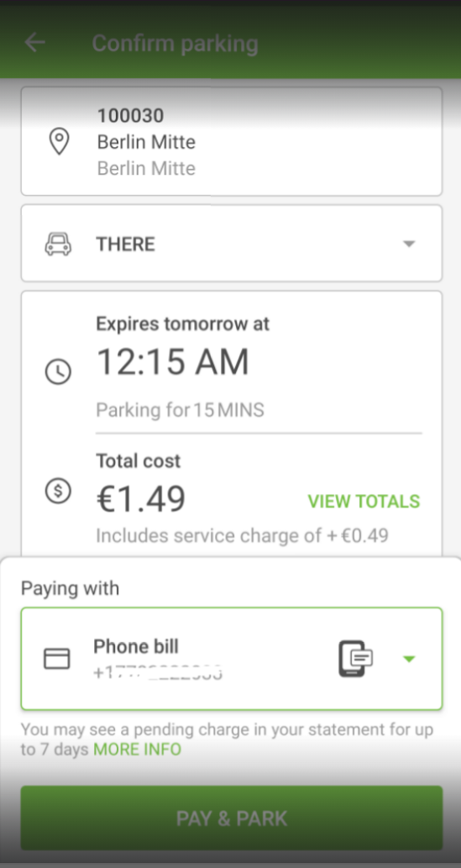Tap the Parking for 15 MINS duration

180,410
